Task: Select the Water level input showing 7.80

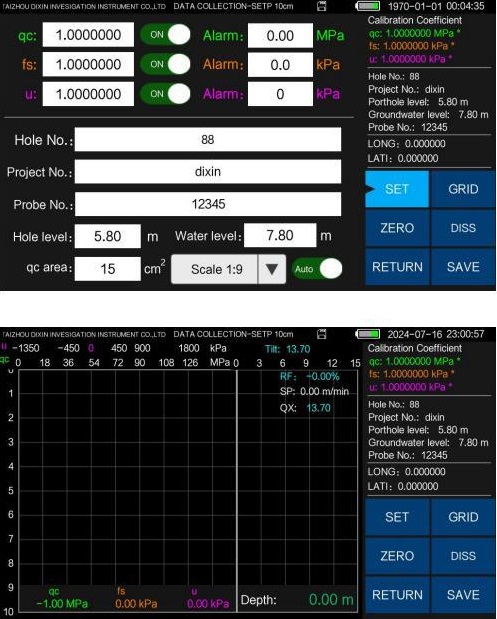Action: 280,235
